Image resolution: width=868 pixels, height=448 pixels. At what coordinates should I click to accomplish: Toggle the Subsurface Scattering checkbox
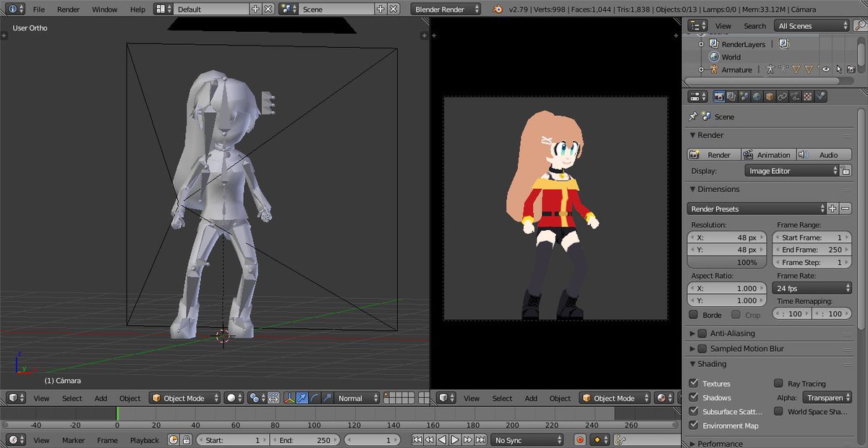694,411
